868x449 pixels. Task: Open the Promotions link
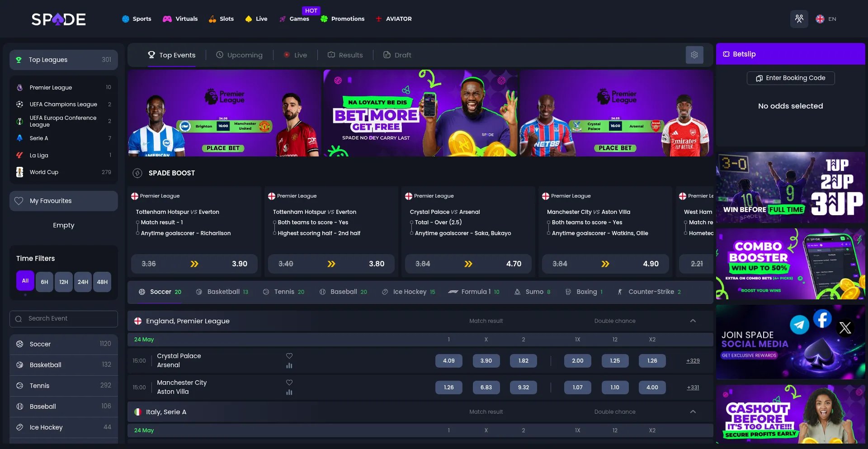click(x=342, y=19)
